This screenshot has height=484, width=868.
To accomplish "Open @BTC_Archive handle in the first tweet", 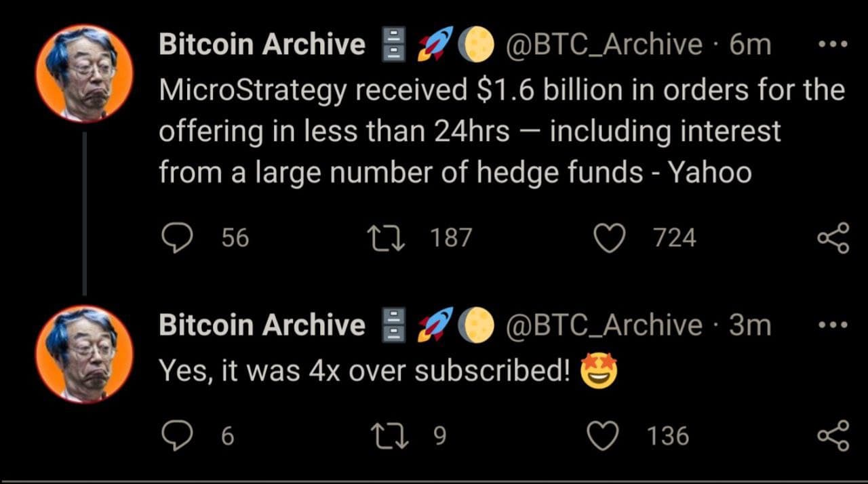I will point(605,45).
